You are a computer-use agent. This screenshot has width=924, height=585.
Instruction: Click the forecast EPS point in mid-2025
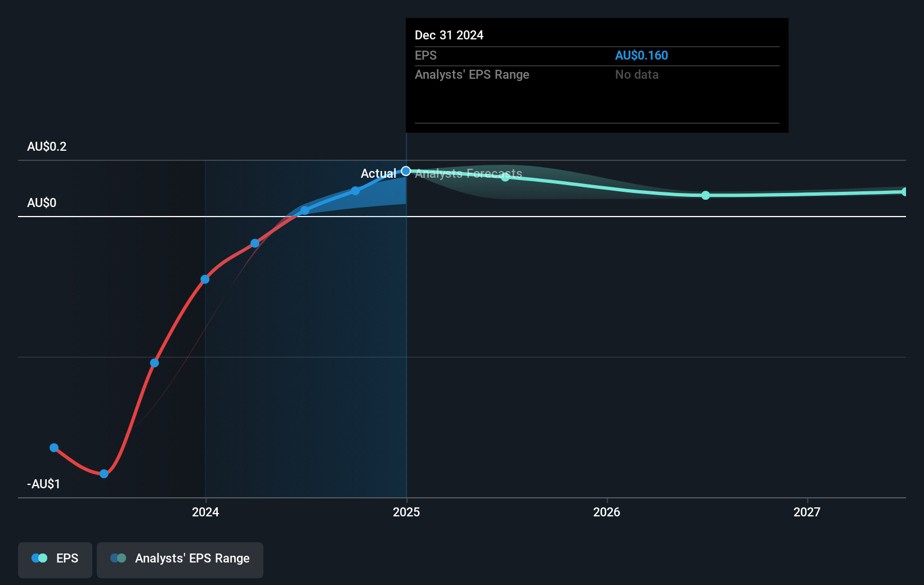pyautogui.click(x=505, y=177)
